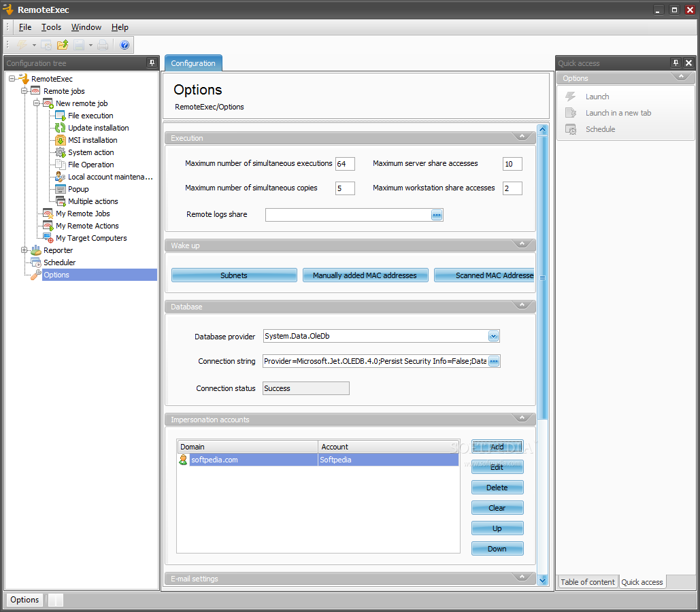Click the softpedia.com user account icon
The width and height of the screenshot is (700, 612).
click(x=183, y=460)
